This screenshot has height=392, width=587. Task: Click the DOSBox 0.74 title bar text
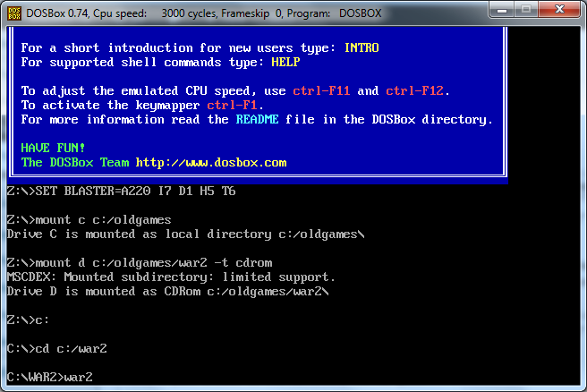coord(204,13)
